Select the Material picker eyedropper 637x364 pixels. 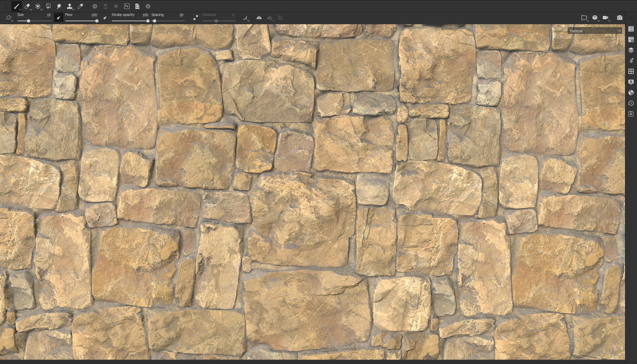[x=80, y=6]
